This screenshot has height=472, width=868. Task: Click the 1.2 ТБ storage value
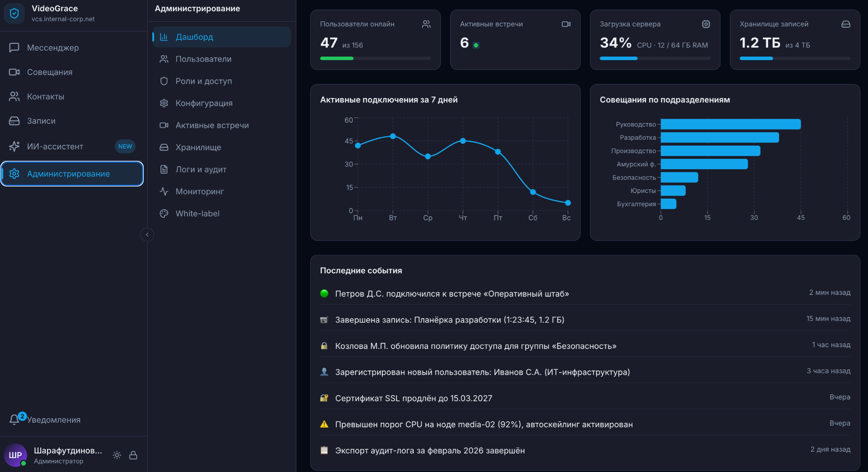pyautogui.click(x=760, y=43)
